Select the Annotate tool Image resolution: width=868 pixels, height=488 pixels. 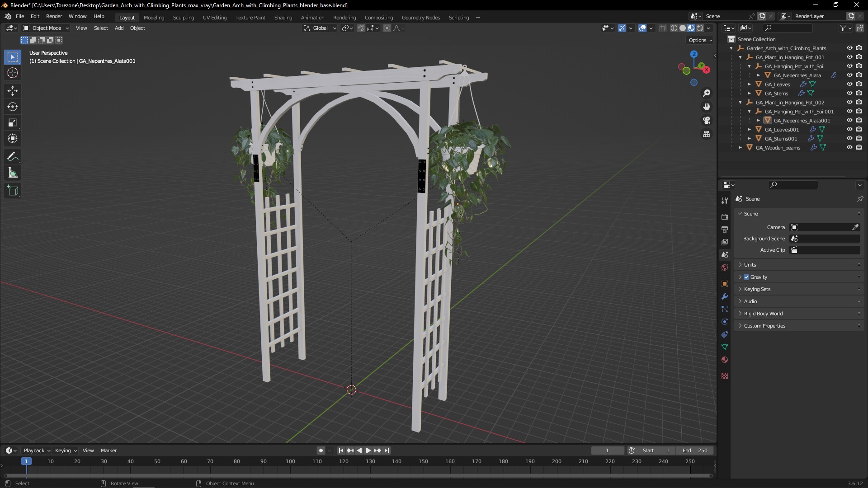click(13, 157)
